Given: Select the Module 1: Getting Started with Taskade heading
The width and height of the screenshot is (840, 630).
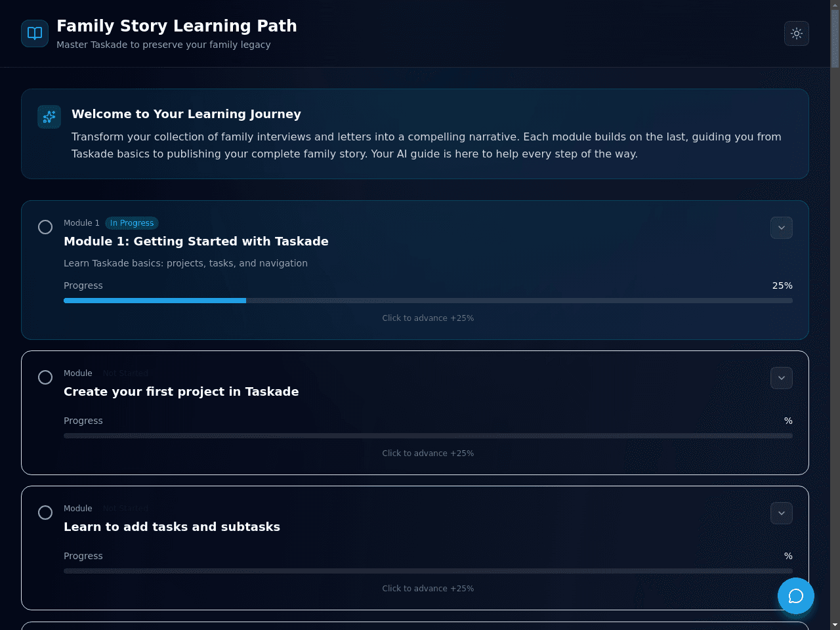Looking at the screenshot, I should pyautogui.click(x=196, y=241).
